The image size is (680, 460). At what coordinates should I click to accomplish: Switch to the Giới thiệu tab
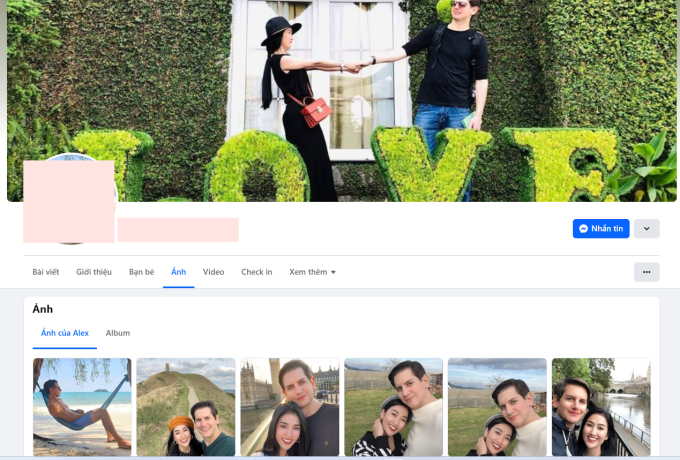tap(94, 272)
